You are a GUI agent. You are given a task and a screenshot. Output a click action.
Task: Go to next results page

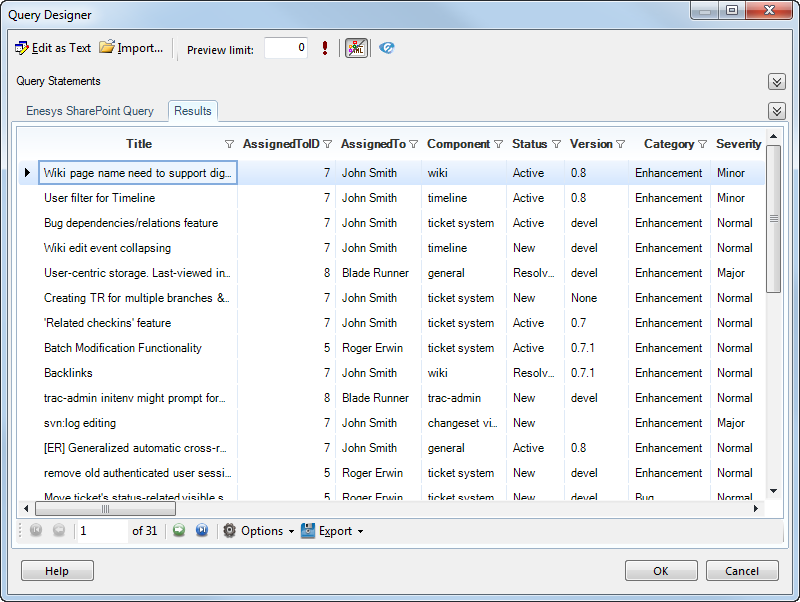click(179, 531)
